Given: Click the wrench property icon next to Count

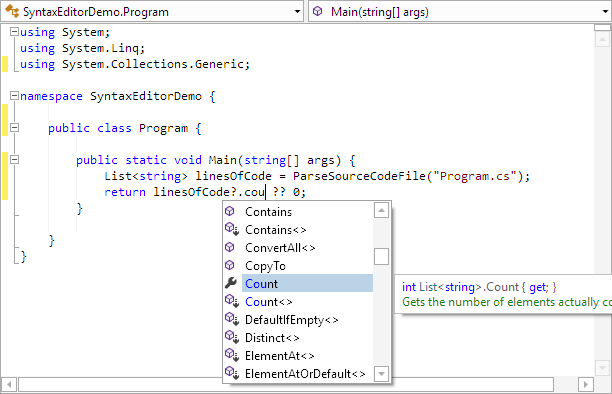Looking at the screenshot, I should [231, 283].
